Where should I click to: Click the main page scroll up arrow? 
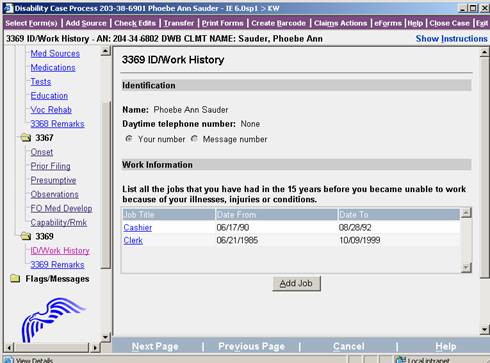pos(484,52)
